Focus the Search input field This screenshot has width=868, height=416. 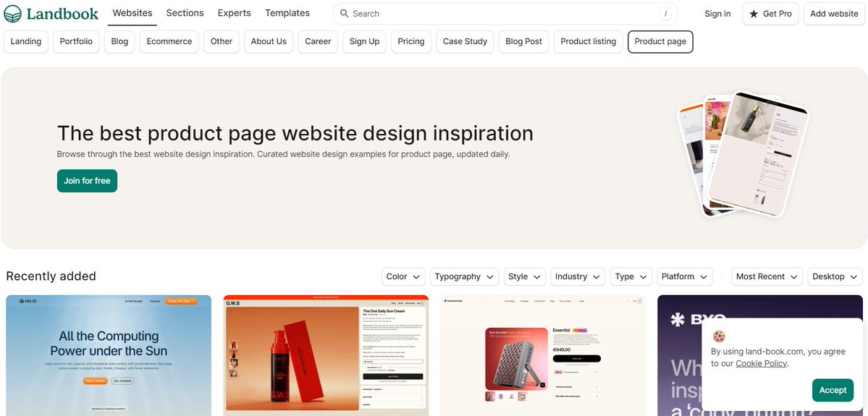[x=506, y=13]
